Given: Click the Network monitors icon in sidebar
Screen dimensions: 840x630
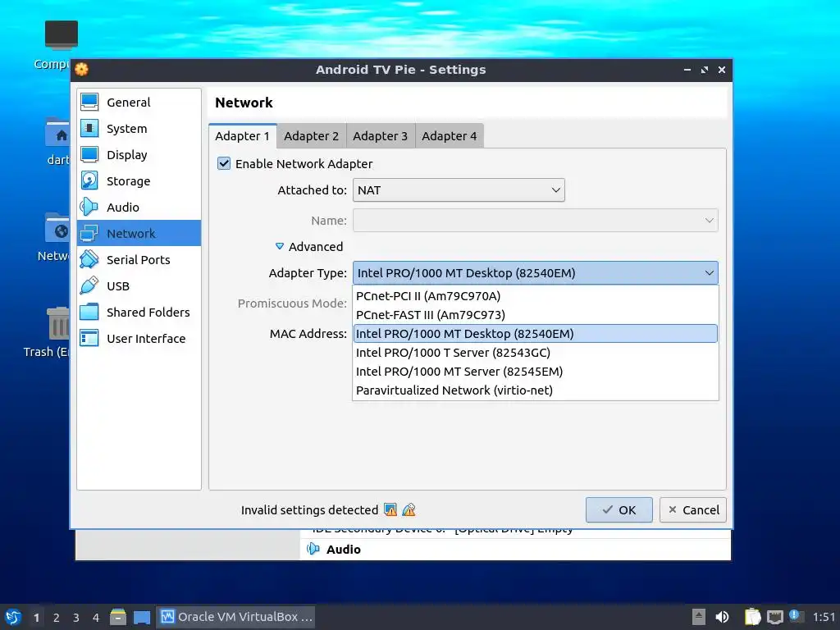Looking at the screenshot, I should click(89, 233).
